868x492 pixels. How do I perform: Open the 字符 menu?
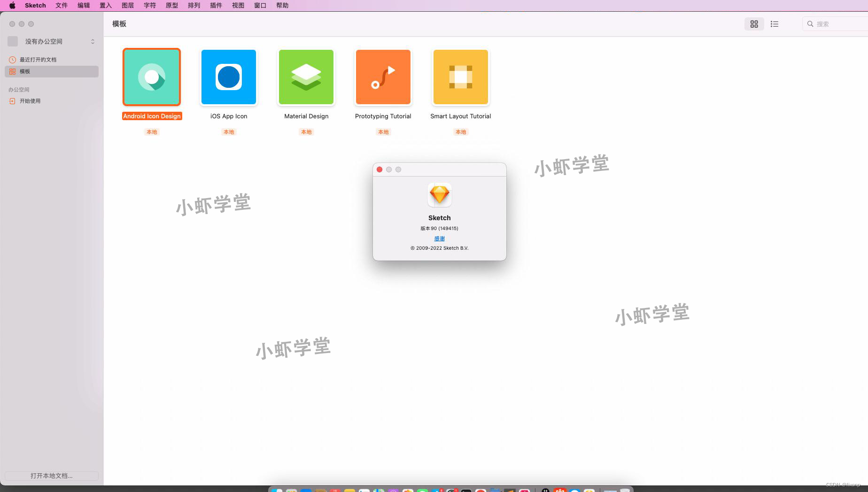tap(150, 6)
